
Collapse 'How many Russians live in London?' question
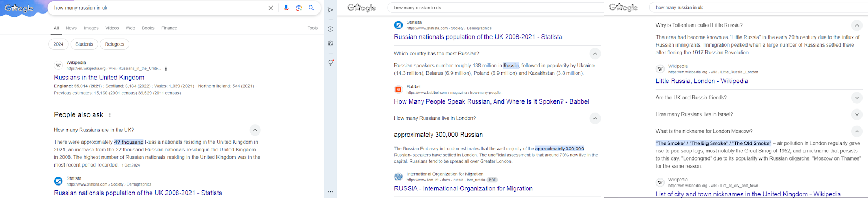595,118
